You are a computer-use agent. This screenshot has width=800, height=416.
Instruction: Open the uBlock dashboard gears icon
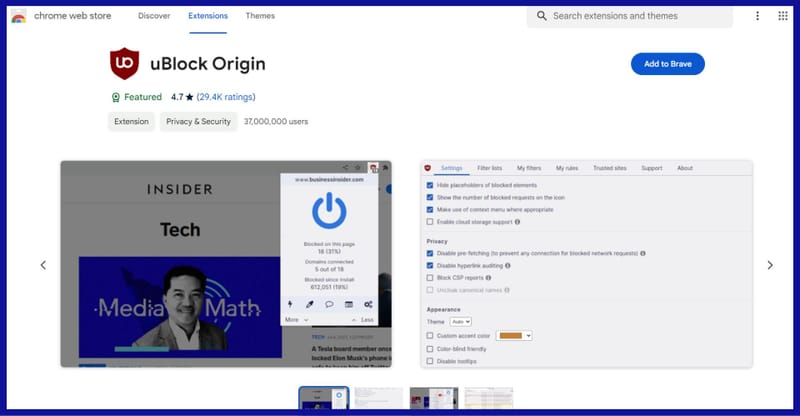(368, 304)
